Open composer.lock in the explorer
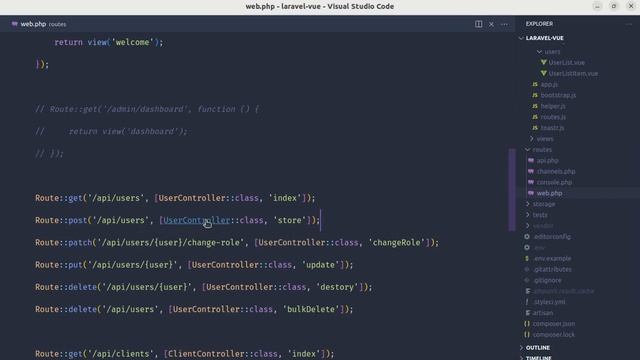This screenshot has height=360, width=640. [553, 334]
